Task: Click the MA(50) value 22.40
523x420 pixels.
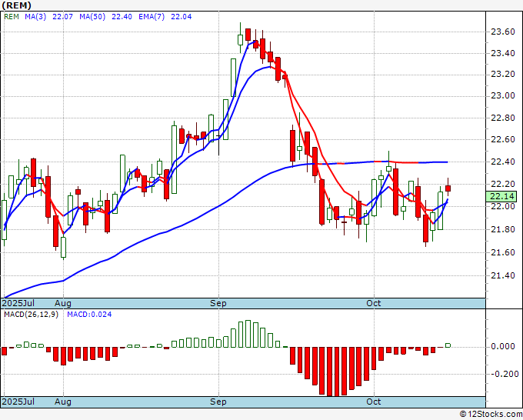Action: [122, 17]
